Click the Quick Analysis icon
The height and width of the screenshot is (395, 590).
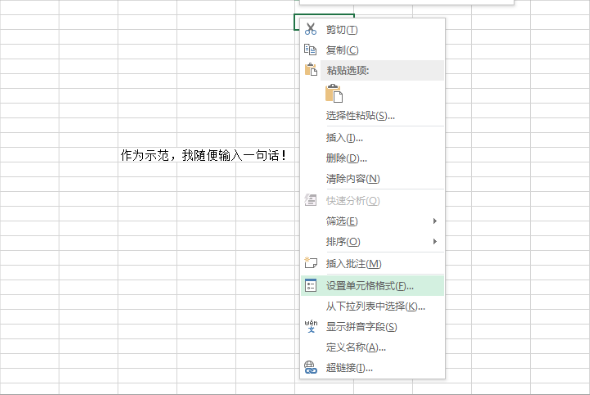310,200
